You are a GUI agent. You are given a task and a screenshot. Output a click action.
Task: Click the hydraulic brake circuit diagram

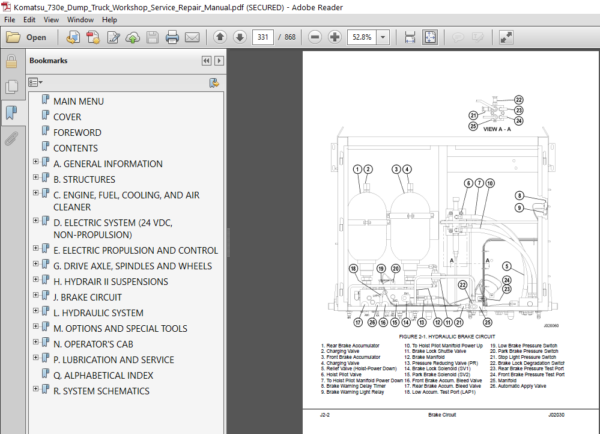443,226
